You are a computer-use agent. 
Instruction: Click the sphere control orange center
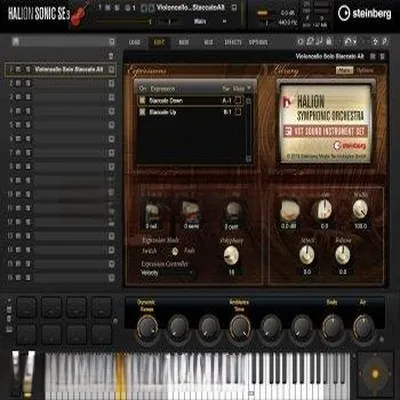coord(375,373)
